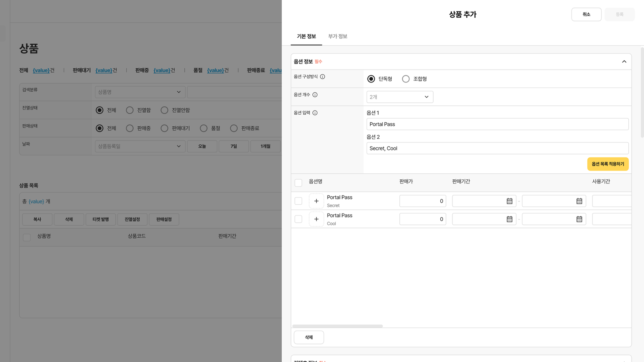Tick the checkbox for Portal Pass Cool
644x362 pixels.
coord(298,219)
